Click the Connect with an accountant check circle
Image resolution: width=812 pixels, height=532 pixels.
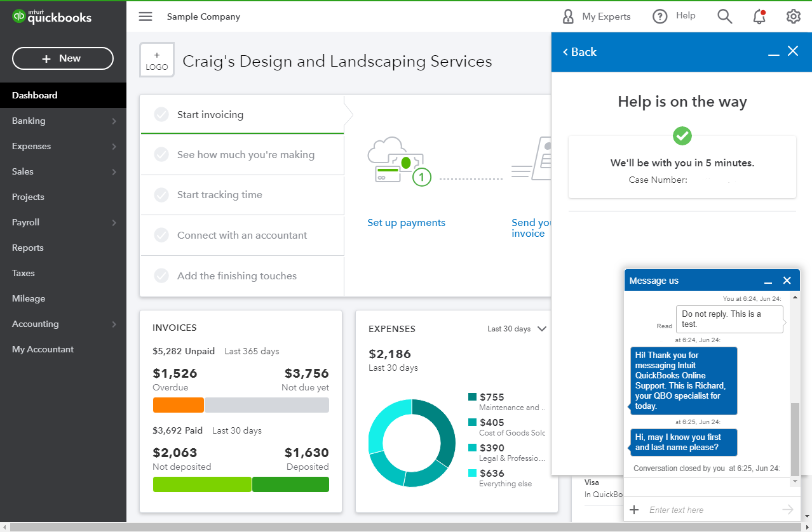point(161,236)
